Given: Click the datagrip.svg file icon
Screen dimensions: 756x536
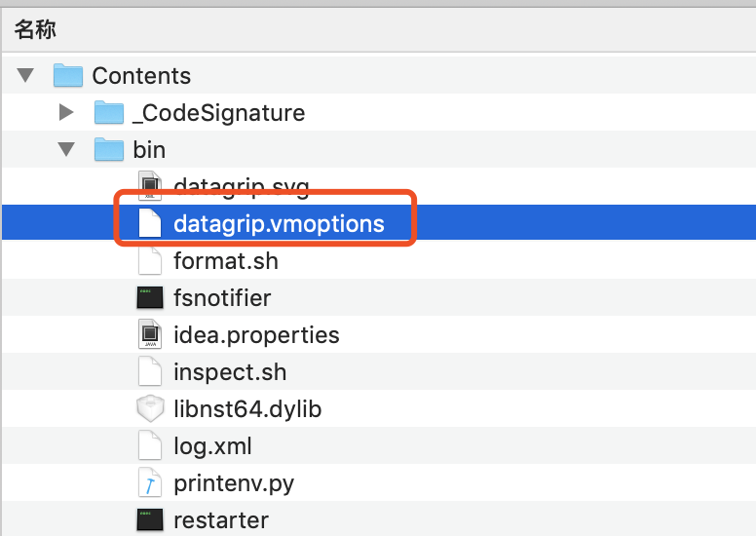Looking at the screenshot, I should [149, 185].
